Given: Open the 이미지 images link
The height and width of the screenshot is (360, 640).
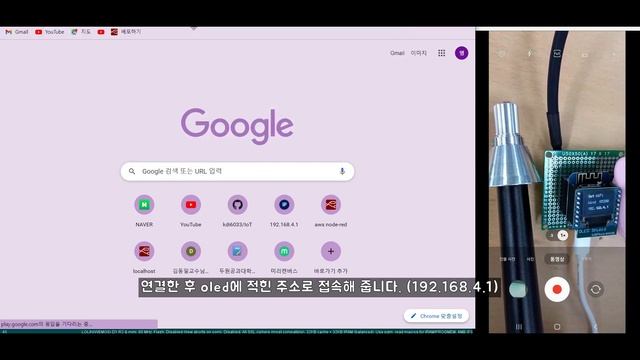Looking at the screenshot, I should point(418,53).
